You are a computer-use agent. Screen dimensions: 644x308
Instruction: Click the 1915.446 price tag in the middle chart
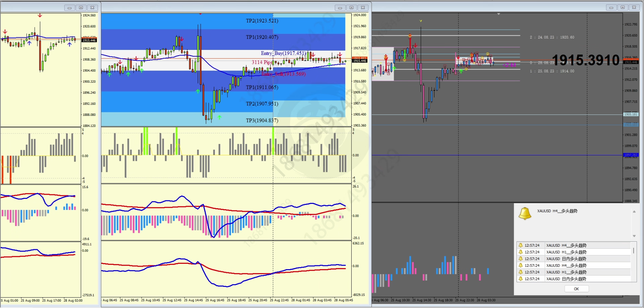pos(359,61)
